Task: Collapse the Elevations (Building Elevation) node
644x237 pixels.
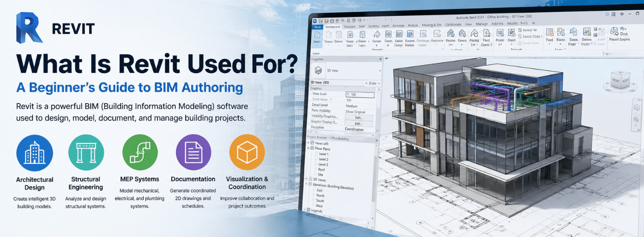Action: click(x=306, y=183)
